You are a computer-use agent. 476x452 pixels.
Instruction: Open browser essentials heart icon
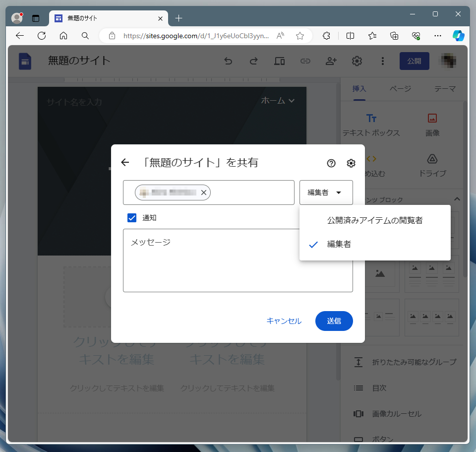pos(416,36)
